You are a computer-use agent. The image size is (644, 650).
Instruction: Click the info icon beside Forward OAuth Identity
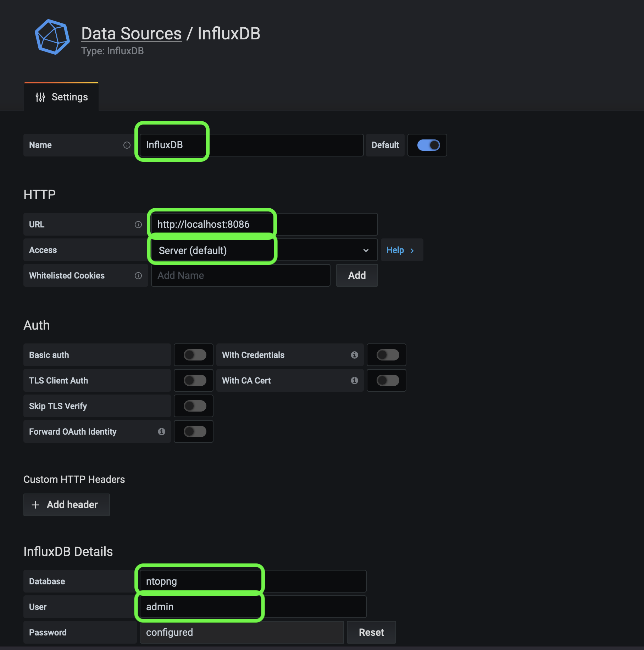point(162,431)
